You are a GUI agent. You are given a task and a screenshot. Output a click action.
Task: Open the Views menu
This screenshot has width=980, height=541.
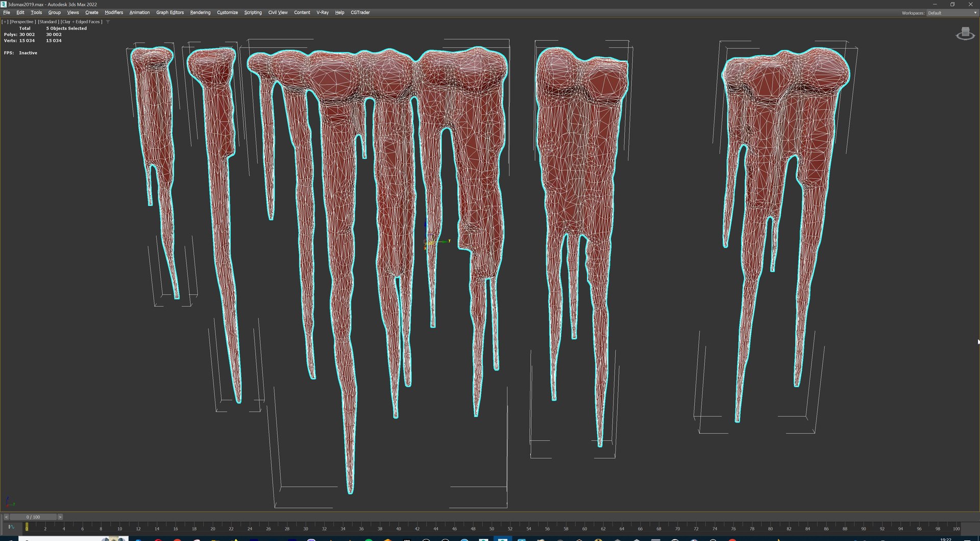click(73, 12)
